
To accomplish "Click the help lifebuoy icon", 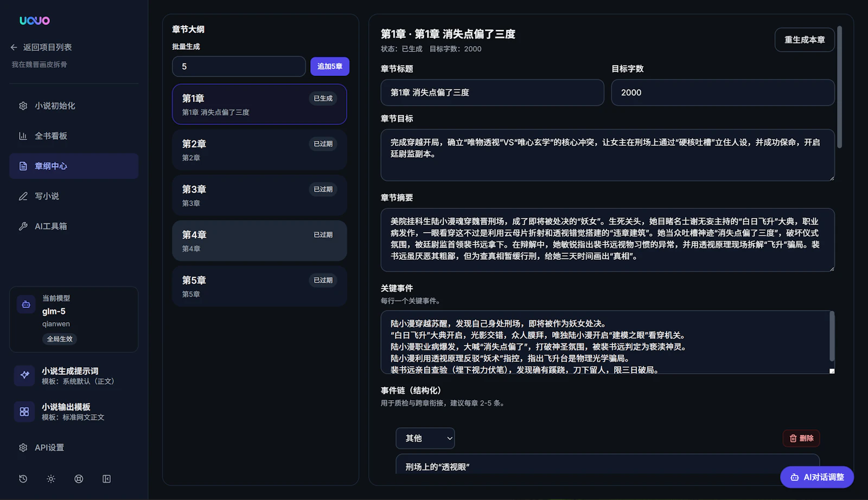I will (79, 479).
